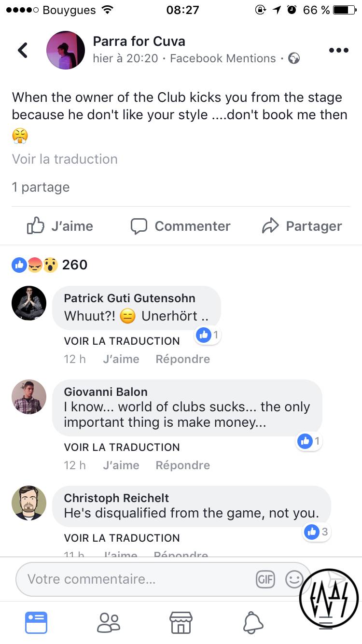
Task: Tap Parra for Cuva profile picture
Action: click(x=66, y=50)
